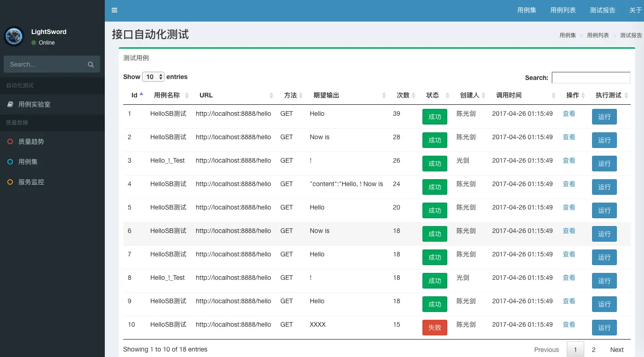Viewport: 644px width, 357px height.
Task: Click 查看 link for row 10
Action: pos(569,324)
